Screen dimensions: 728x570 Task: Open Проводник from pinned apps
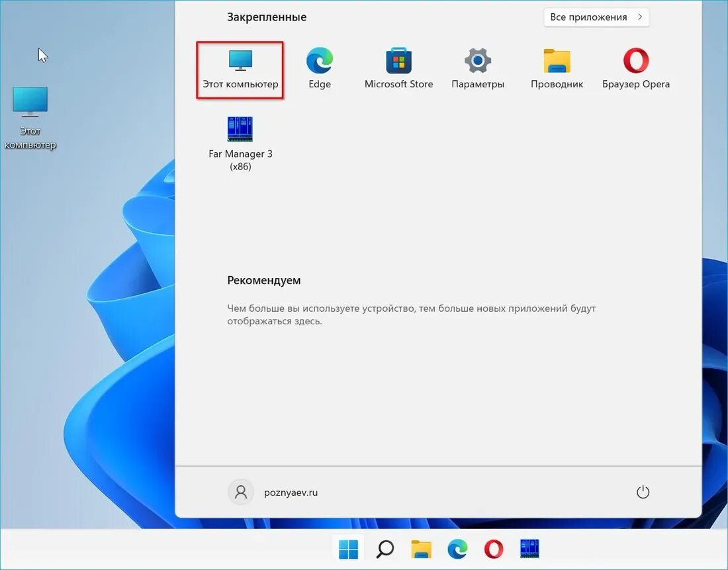point(557,68)
